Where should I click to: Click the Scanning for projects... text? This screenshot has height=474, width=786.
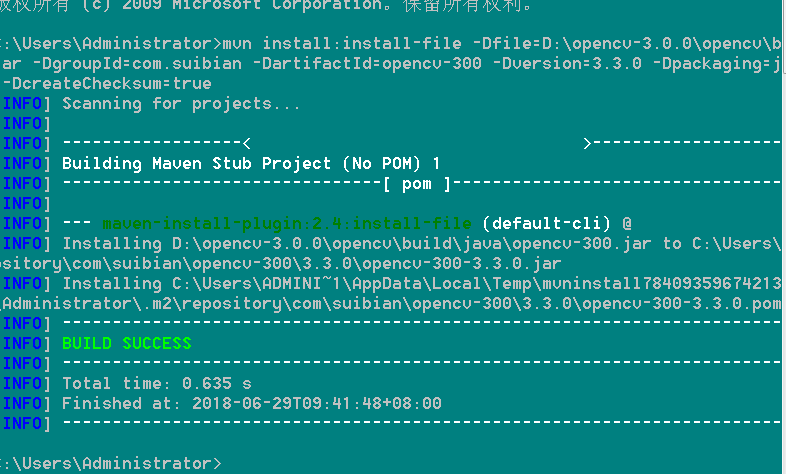tap(181, 103)
